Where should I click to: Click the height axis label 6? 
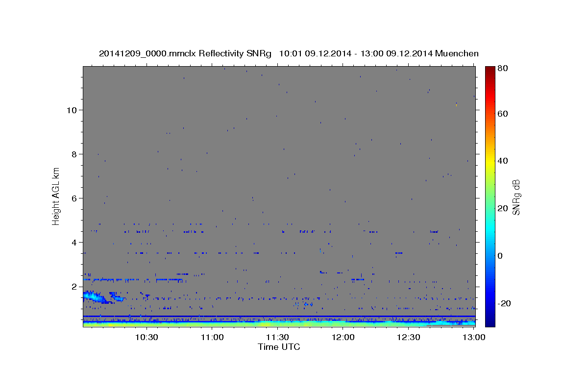click(x=74, y=198)
